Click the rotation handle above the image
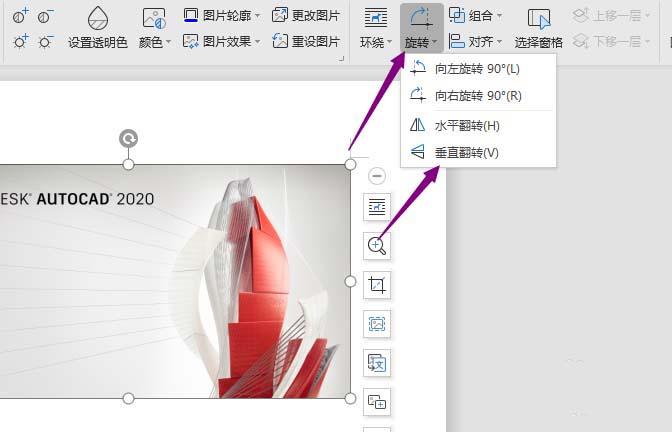The height and width of the screenshot is (432, 672). click(128, 139)
